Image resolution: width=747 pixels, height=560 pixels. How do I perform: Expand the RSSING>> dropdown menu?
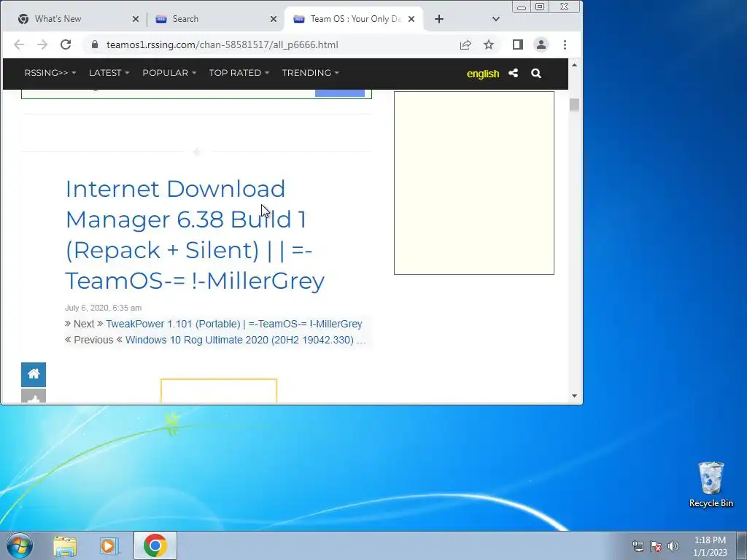click(x=50, y=73)
